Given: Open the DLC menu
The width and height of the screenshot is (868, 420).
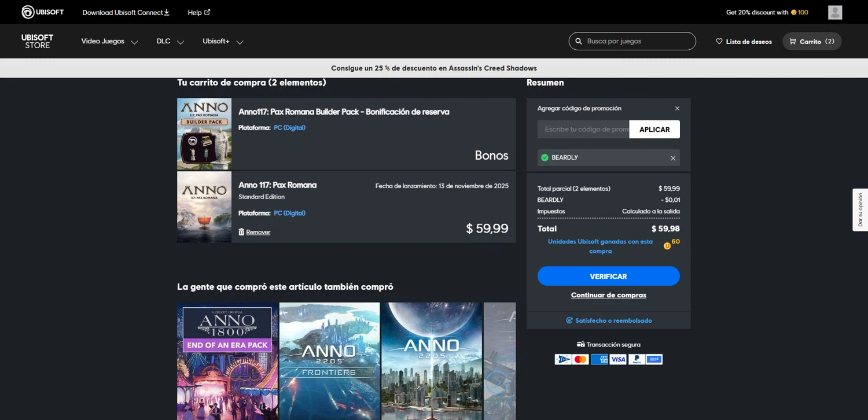Looking at the screenshot, I should pos(163,41).
